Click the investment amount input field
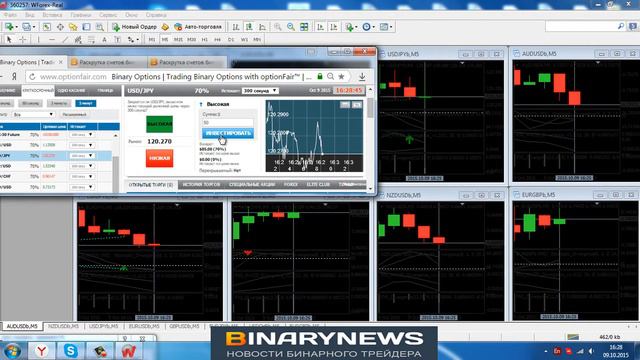640x360 pixels. (x=228, y=122)
